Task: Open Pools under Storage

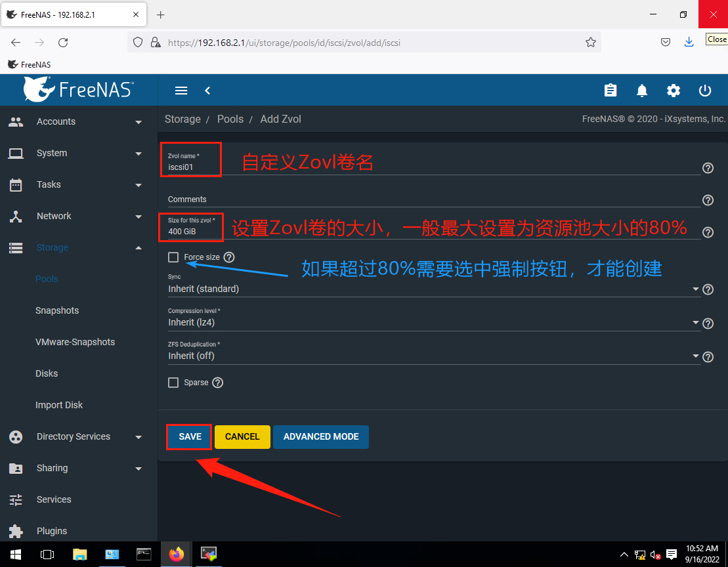Action: pos(47,279)
